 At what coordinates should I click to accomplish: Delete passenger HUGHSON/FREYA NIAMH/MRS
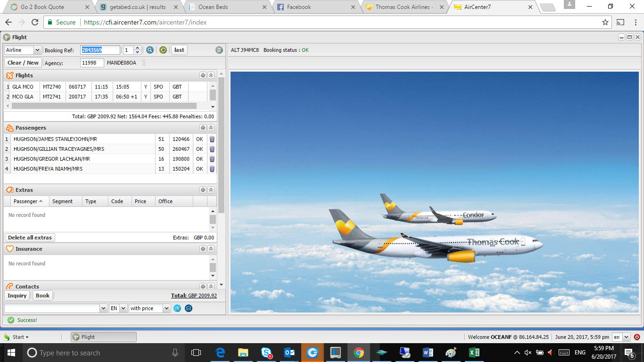212,169
